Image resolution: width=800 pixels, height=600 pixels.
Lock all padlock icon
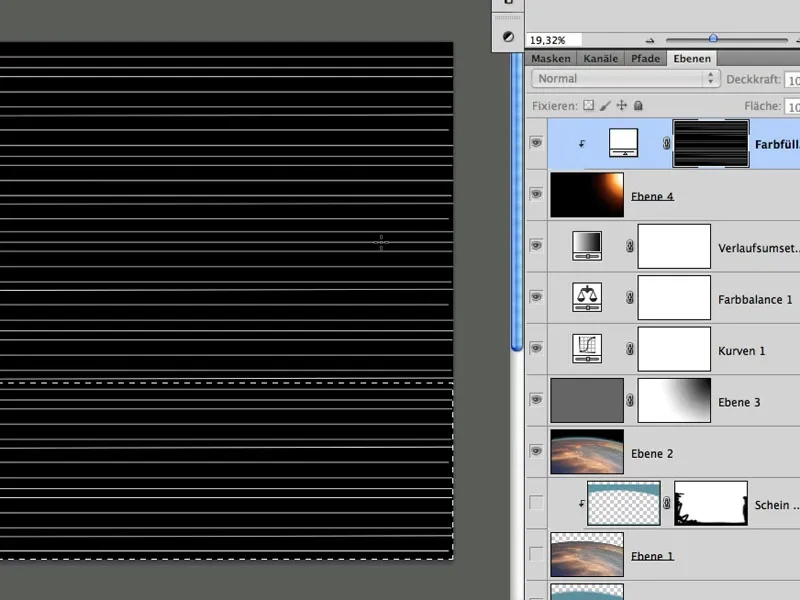coord(638,105)
